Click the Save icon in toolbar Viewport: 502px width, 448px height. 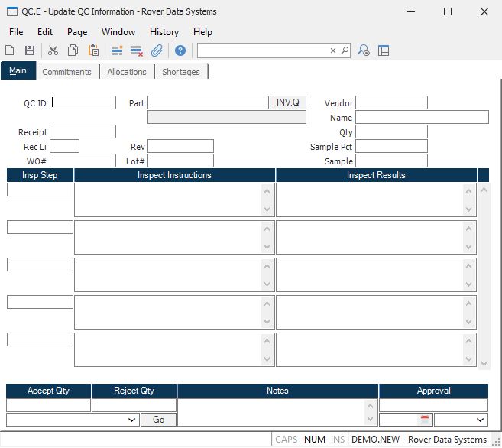coord(30,50)
